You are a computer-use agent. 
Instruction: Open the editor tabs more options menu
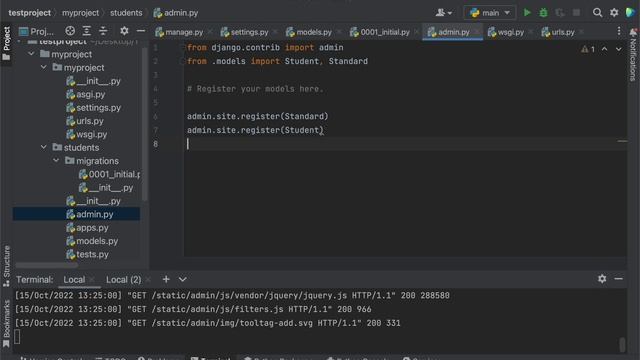[x=619, y=31]
